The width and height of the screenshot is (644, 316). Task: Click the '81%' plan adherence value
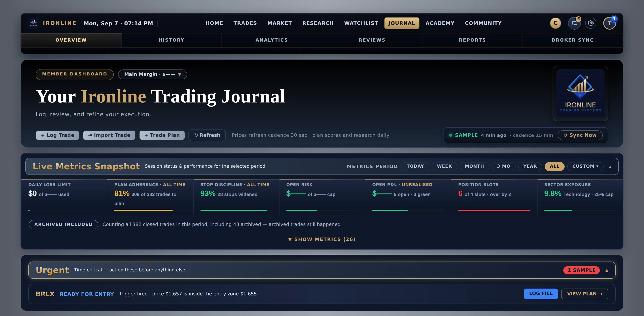(x=122, y=194)
